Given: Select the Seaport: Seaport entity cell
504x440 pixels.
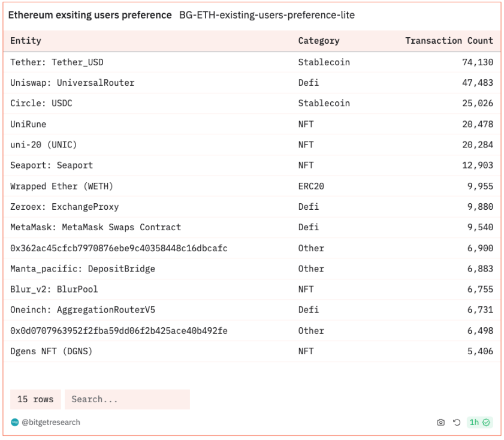Looking at the screenshot, I should click(52, 165).
